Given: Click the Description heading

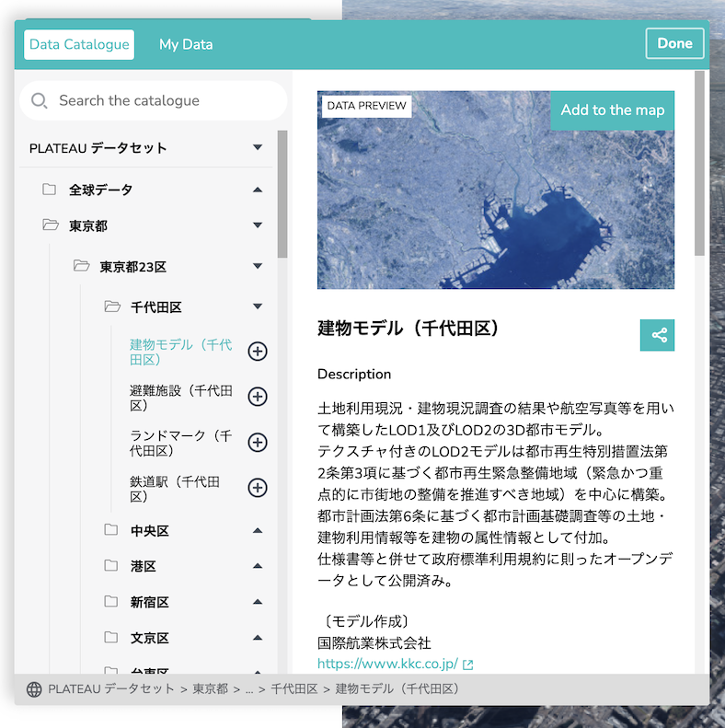Looking at the screenshot, I should pos(354,375).
